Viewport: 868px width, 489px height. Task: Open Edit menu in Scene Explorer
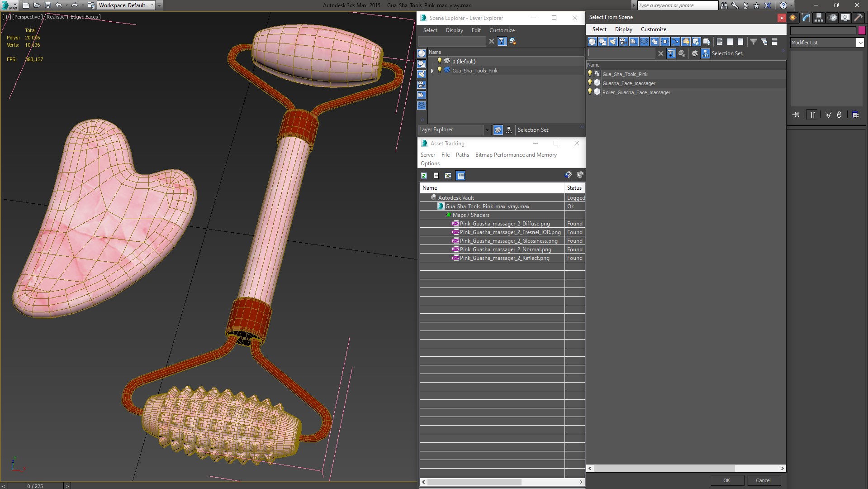(476, 30)
